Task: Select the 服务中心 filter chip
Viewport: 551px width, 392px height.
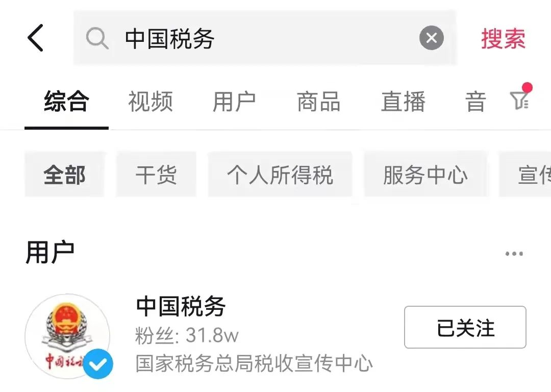Action: point(425,175)
